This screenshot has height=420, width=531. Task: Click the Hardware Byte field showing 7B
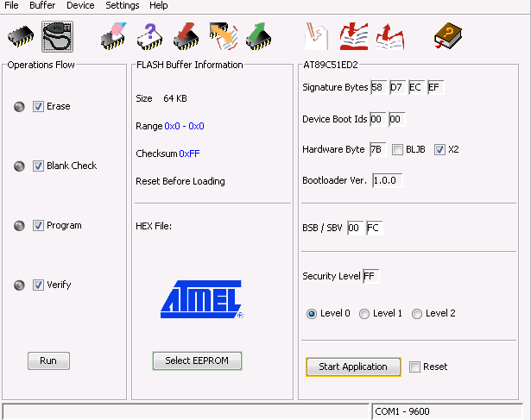[x=378, y=149]
